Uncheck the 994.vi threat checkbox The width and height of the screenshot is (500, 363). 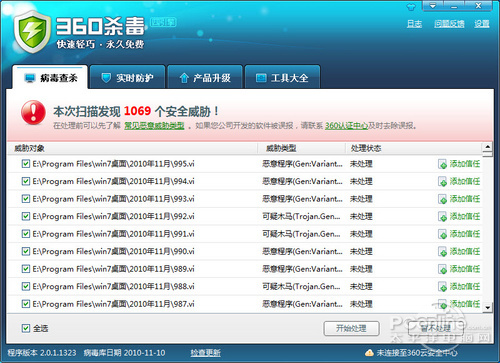coord(26,181)
